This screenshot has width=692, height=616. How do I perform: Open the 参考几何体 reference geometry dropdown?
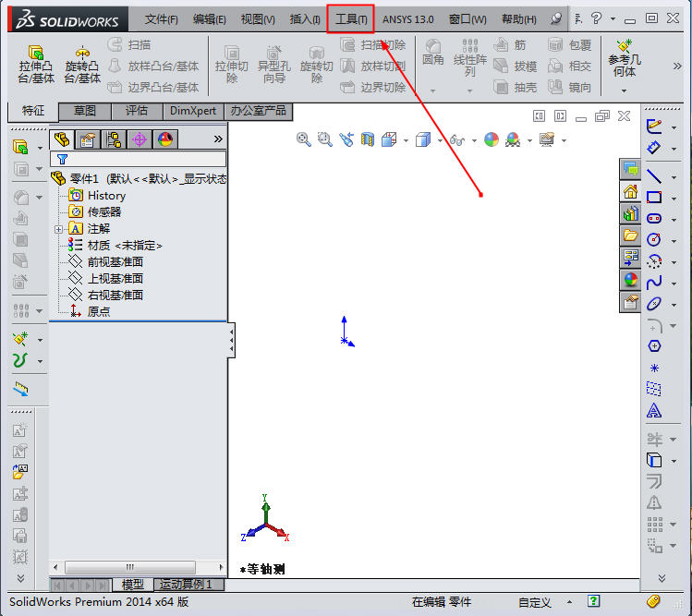[x=624, y=91]
